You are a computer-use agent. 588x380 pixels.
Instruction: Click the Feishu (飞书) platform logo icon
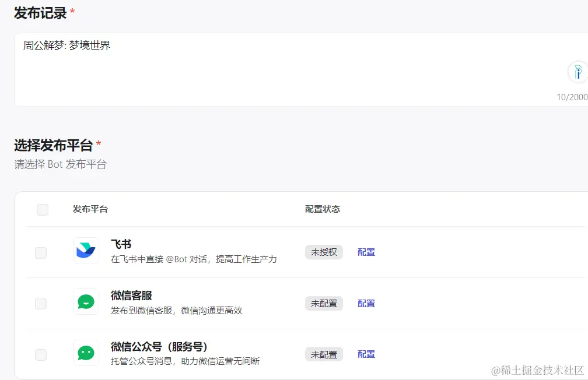[x=86, y=251]
